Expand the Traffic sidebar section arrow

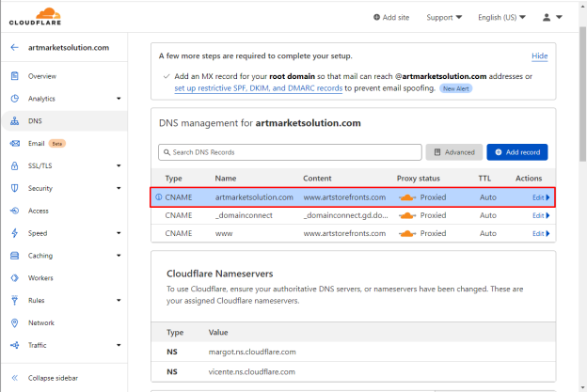pyautogui.click(x=119, y=345)
